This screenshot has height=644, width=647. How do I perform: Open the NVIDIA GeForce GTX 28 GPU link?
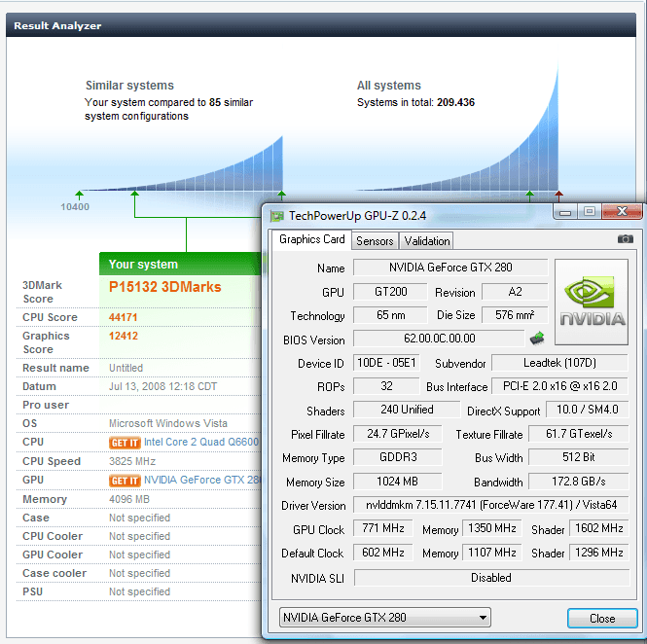pos(202,480)
